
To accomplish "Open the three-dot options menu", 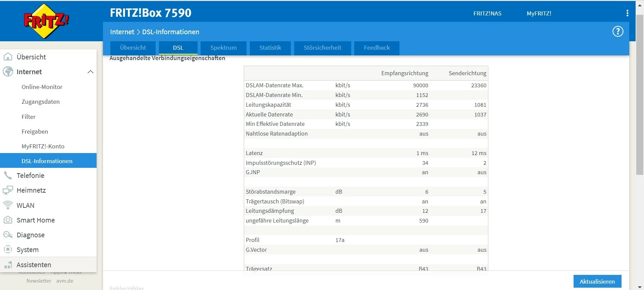I will 627,13.
